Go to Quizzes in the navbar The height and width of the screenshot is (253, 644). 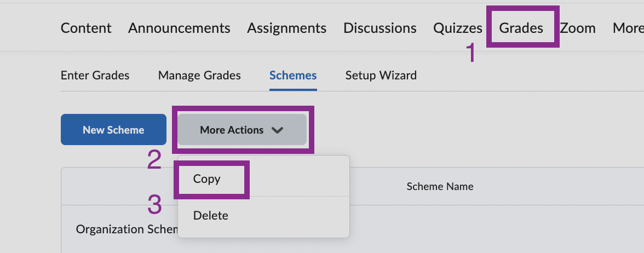(458, 28)
